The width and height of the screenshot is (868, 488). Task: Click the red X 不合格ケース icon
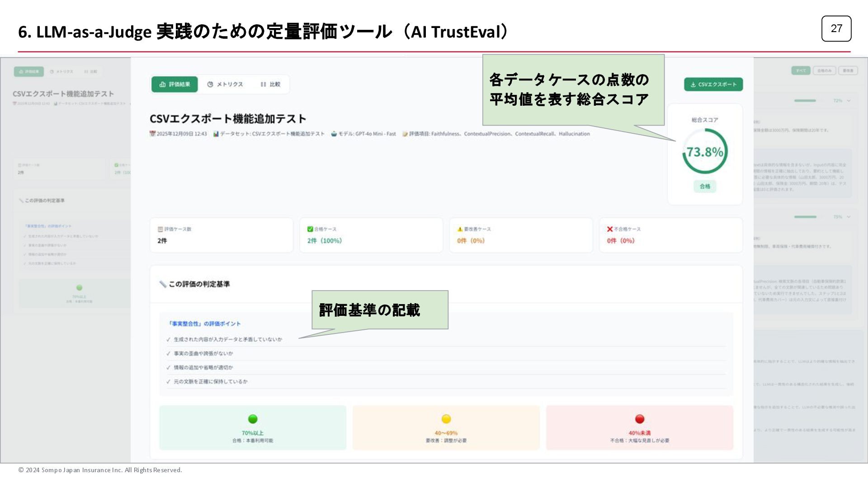point(610,229)
